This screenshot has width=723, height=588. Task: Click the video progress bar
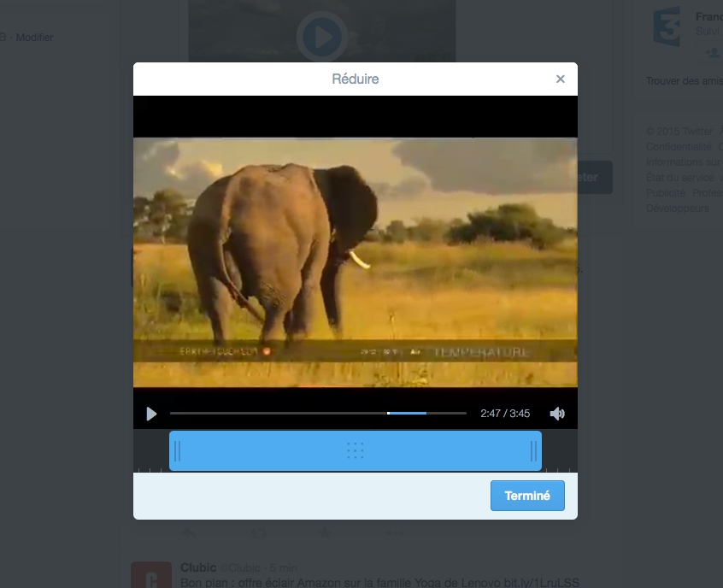318,413
